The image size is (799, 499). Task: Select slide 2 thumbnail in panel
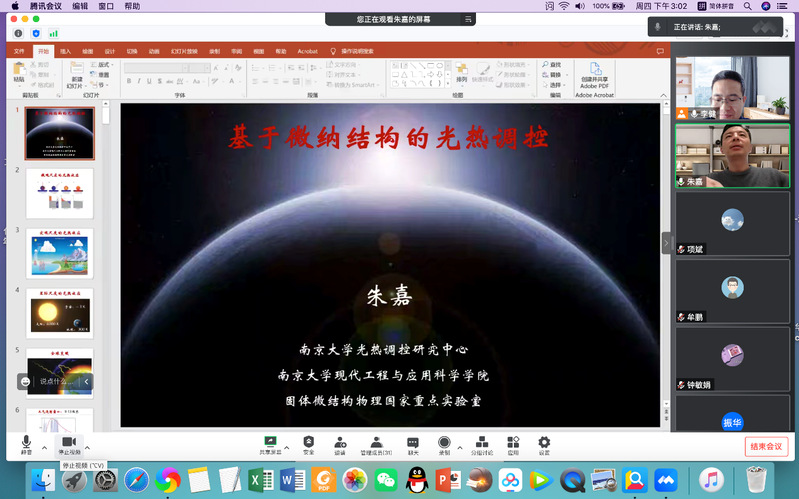[x=59, y=193]
